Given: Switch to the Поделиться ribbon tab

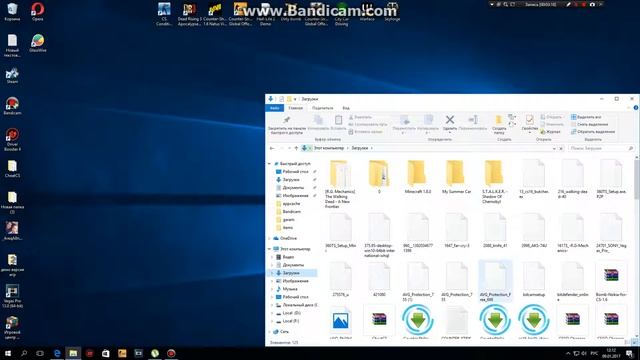Looking at the screenshot, I should click(x=322, y=108).
